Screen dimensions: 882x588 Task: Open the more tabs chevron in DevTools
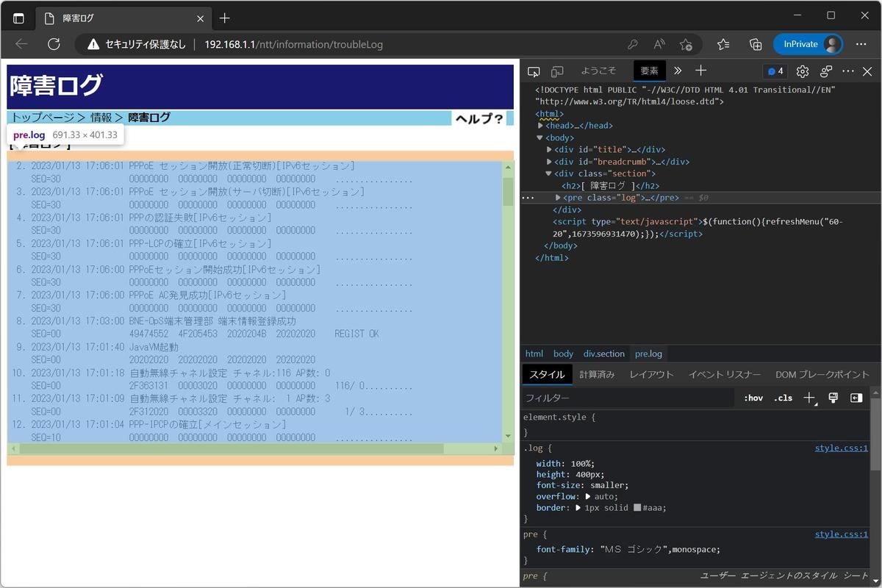[x=678, y=71]
